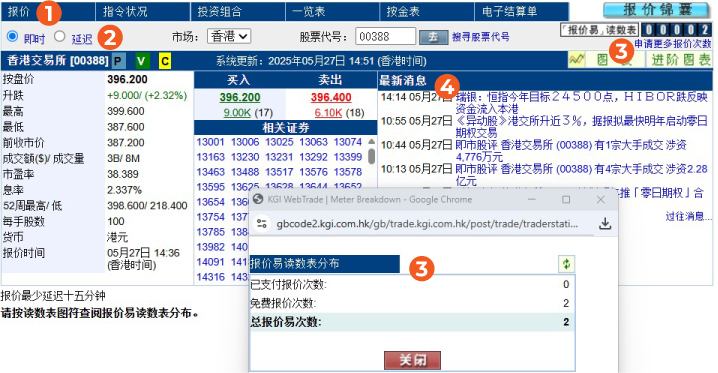Click the 股票代号 input field with 00388
Image resolution: width=718 pixels, height=373 pixels.
385,37
